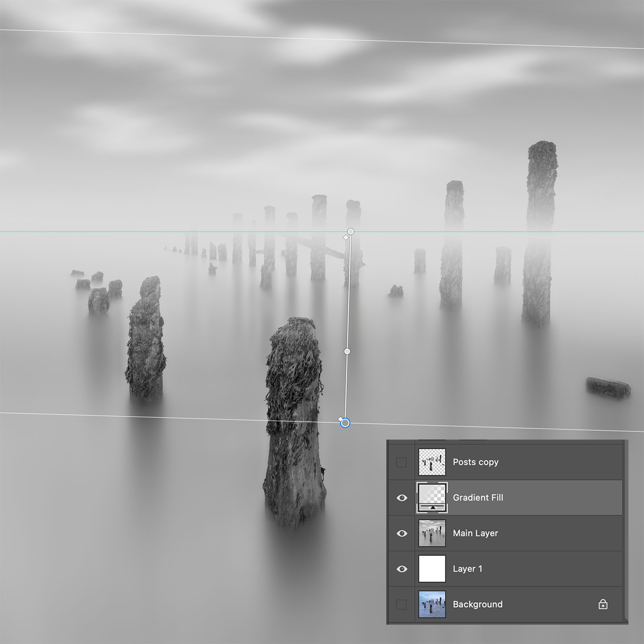This screenshot has width=644, height=644.
Task: Hide the Gradient Fill layer
Action: tap(401, 498)
